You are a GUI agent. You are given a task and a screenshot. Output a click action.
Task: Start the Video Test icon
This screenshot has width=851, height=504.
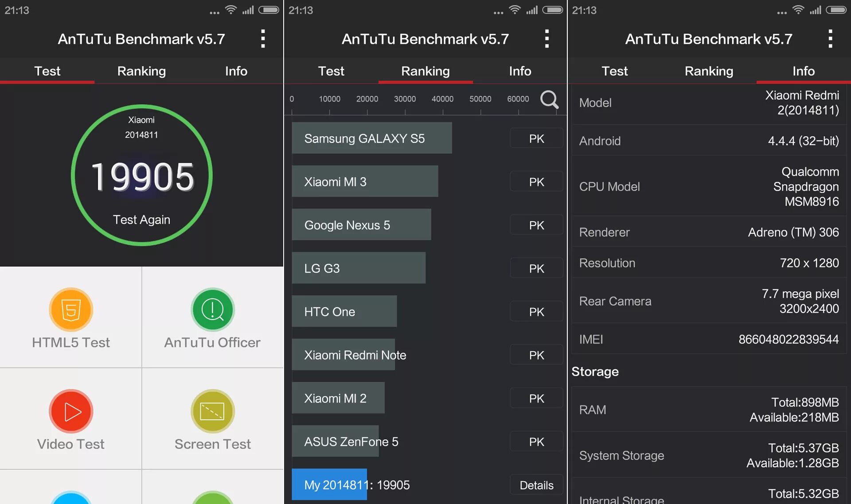click(71, 411)
